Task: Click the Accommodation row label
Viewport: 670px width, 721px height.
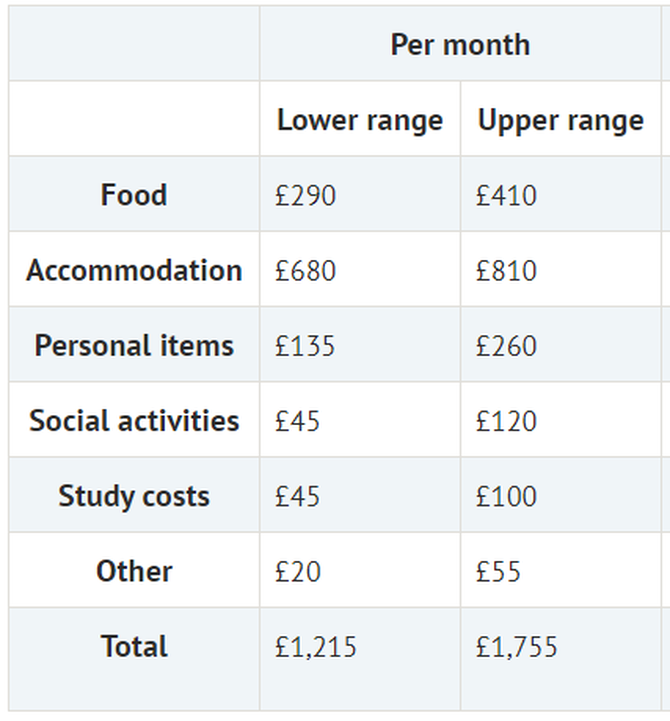Action: pyautogui.click(x=134, y=270)
